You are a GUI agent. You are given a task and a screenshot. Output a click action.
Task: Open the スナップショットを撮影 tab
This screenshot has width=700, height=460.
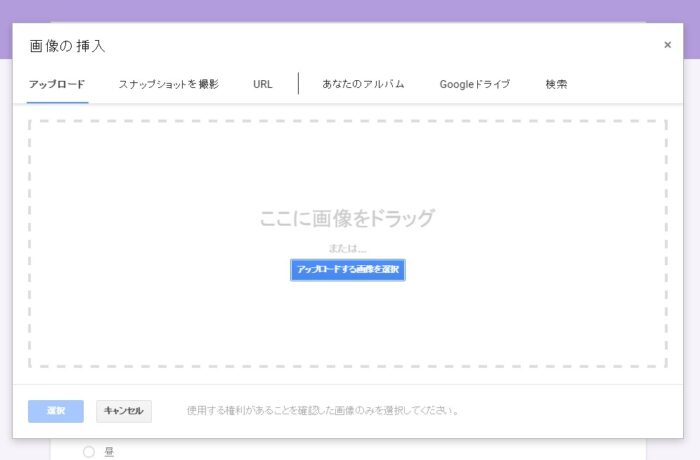point(168,84)
